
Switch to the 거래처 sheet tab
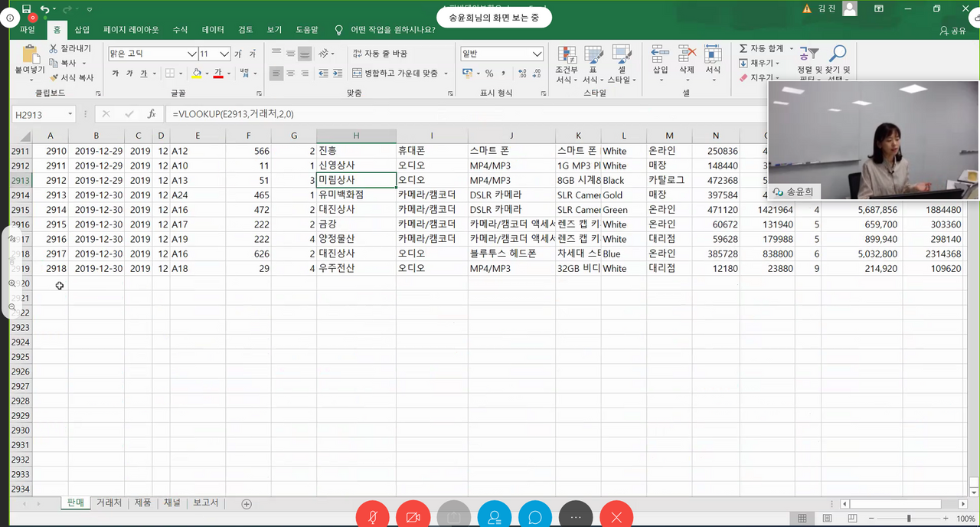109,503
